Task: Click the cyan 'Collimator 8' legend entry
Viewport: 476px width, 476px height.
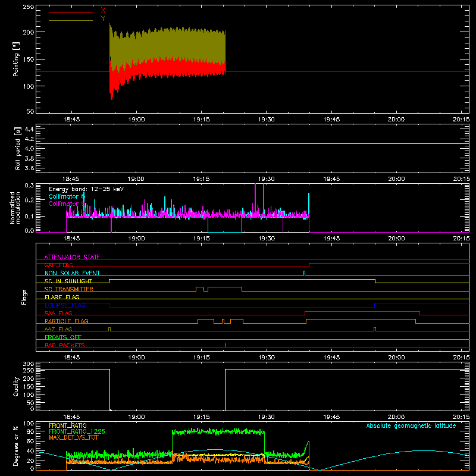Action: click(x=67, y=196)
